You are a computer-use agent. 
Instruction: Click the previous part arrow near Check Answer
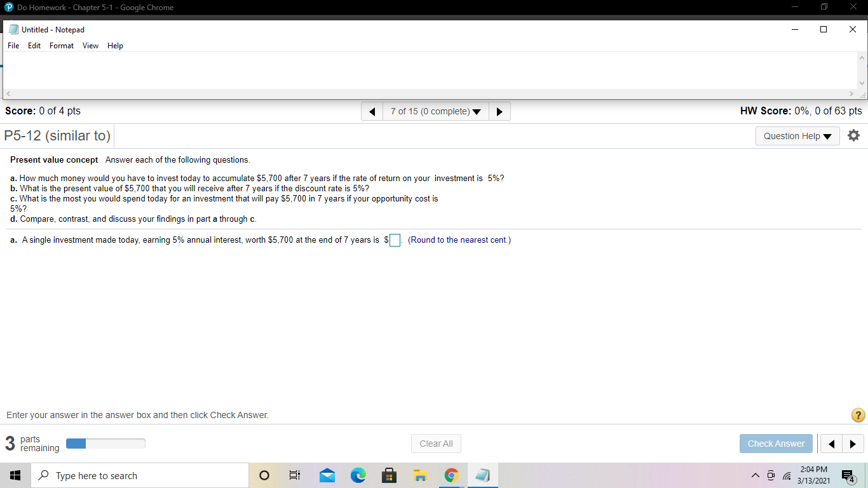point(831,444)
